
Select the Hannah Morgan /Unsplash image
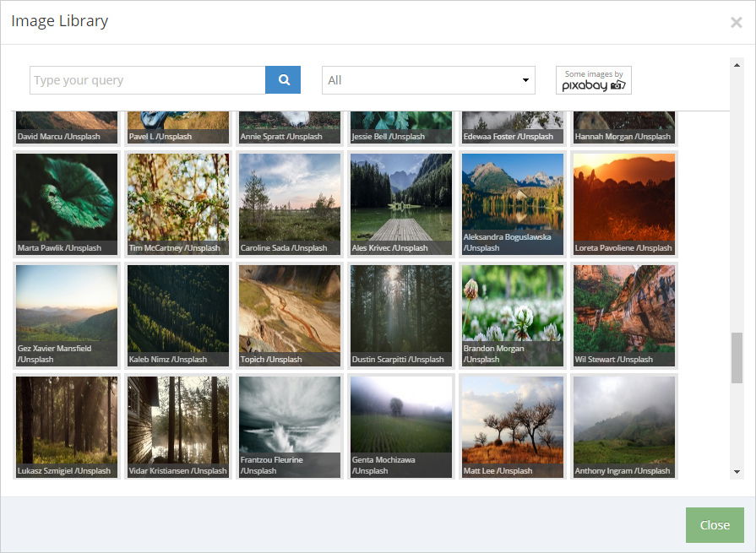coord(624,127)
